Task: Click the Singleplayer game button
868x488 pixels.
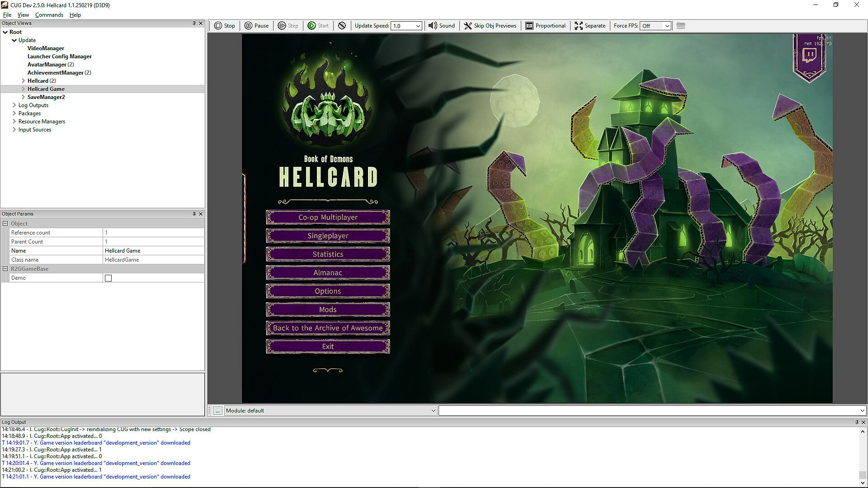Action: click(x=328, y=236)
